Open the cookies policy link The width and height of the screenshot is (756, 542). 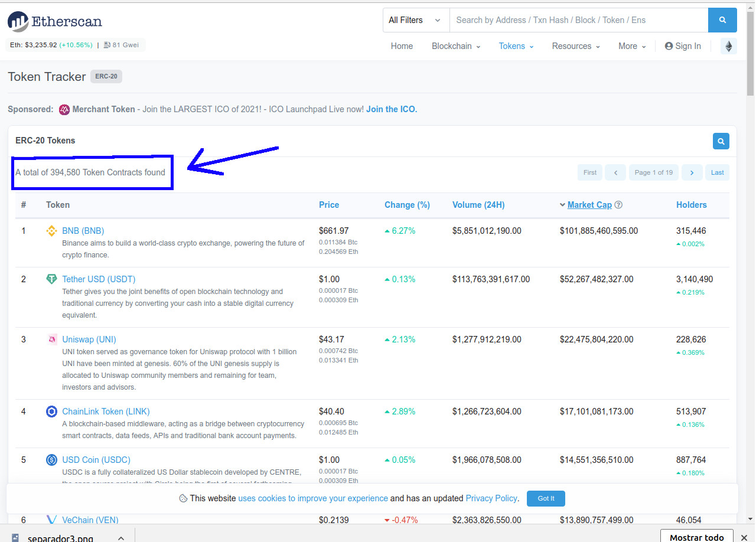point(313,498)
